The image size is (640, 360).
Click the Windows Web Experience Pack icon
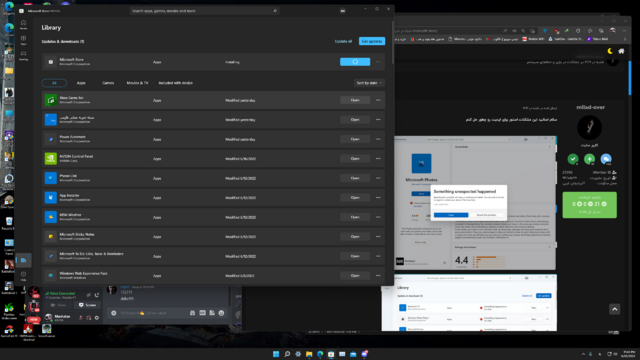[x=51, y=276]
